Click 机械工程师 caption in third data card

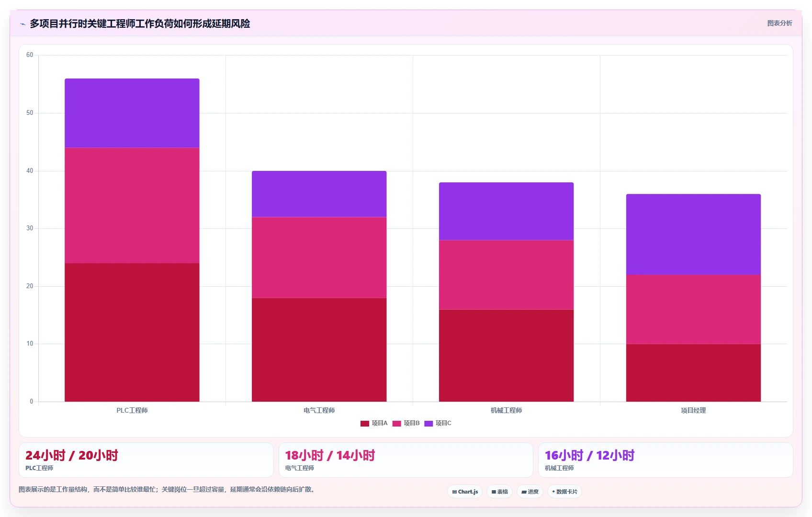559,468
